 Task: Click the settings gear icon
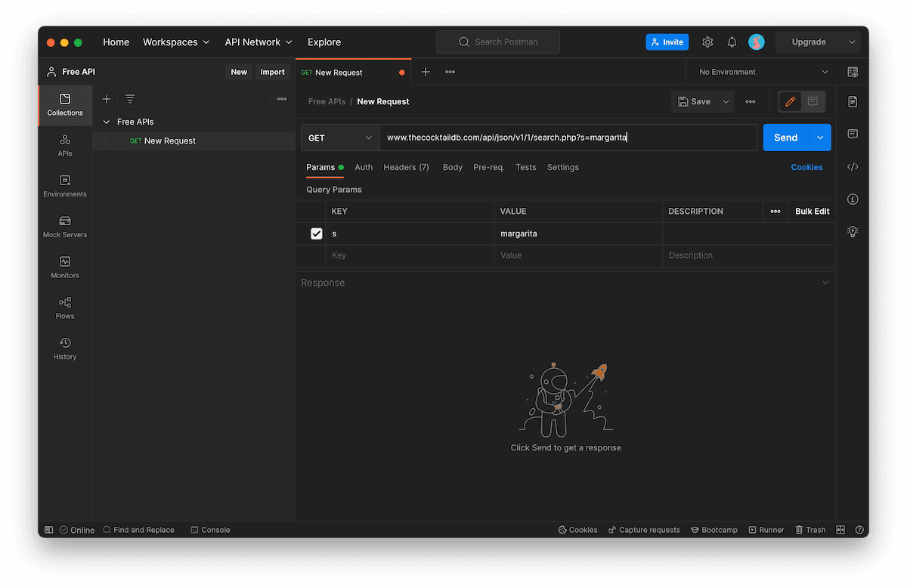click(x=707, y=42)
